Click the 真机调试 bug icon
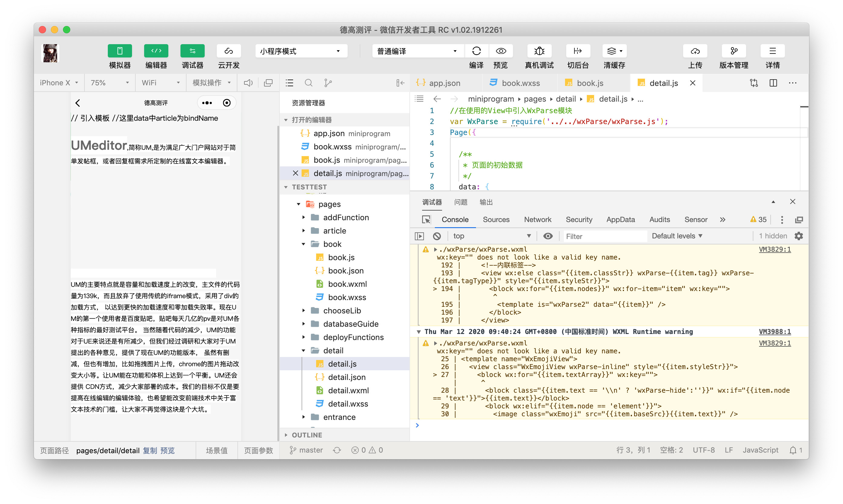The image size is (843, 504). pyautogui.click(x=539, y=51)
